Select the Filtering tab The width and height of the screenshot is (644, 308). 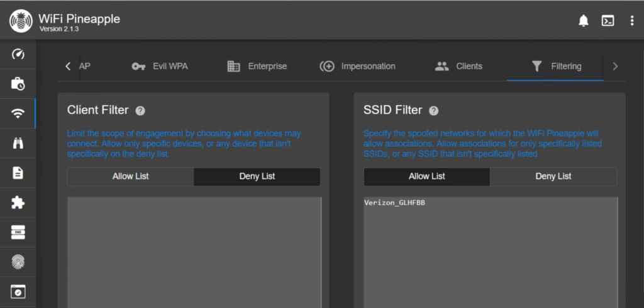point(555,66)
